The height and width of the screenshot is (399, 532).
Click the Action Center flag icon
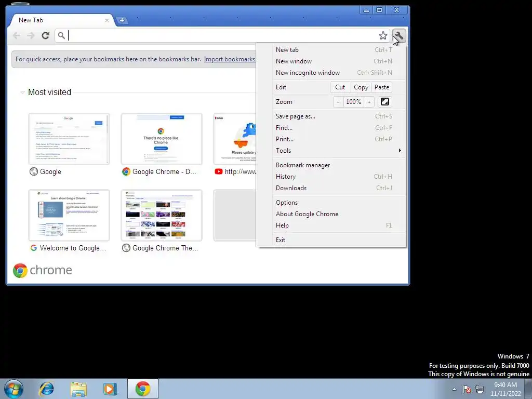pos(467,389)
